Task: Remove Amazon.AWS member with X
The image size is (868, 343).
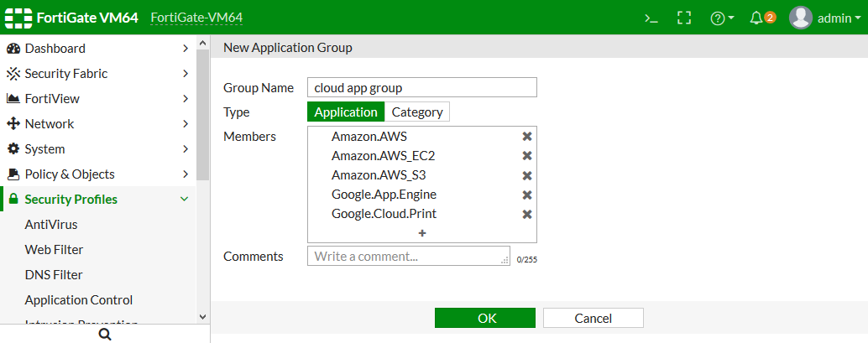Action: click(527, 136)
